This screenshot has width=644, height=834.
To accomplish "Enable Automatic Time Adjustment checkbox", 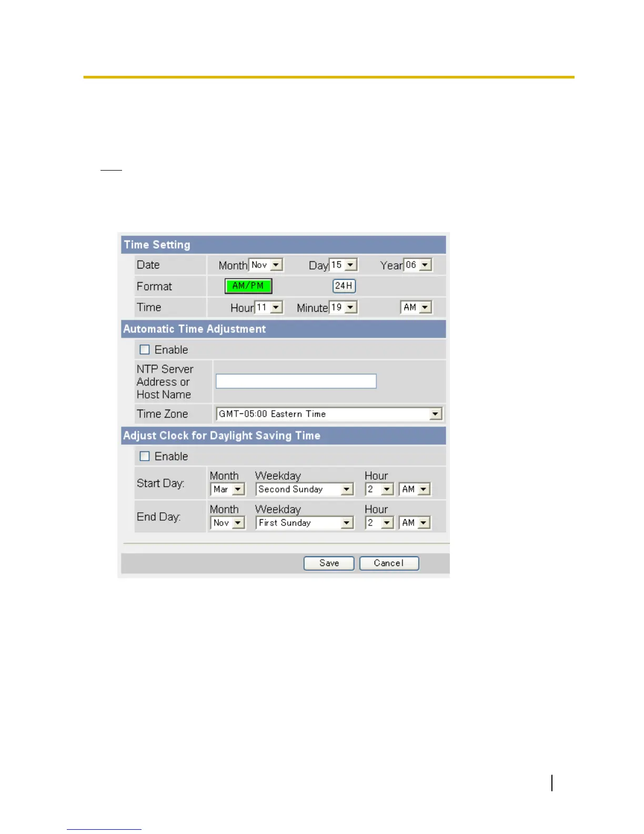I will pos(145,350).
